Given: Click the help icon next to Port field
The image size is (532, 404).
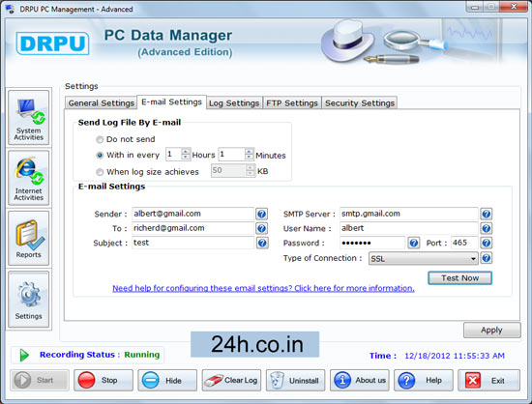Looking at the screenshot, I should pos(486,243).
